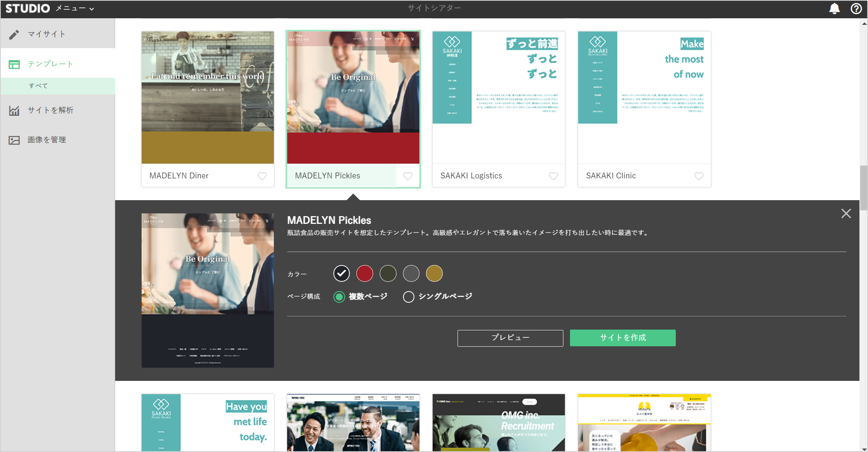Image resolution: width=868 pixels, height=452 pixels.
Task: Choose the red color swatch
Action: [x=365, y=274]
